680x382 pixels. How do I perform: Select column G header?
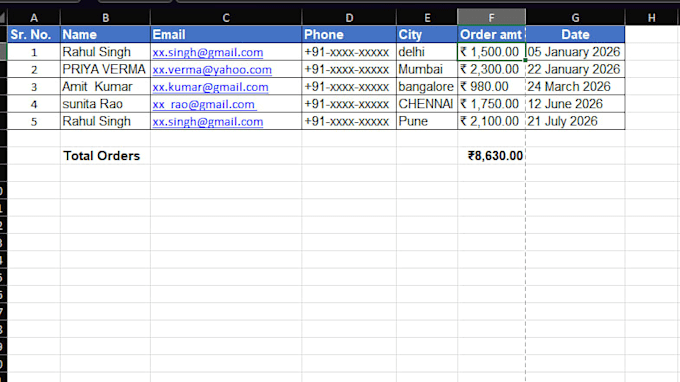[x=575, y=18]
